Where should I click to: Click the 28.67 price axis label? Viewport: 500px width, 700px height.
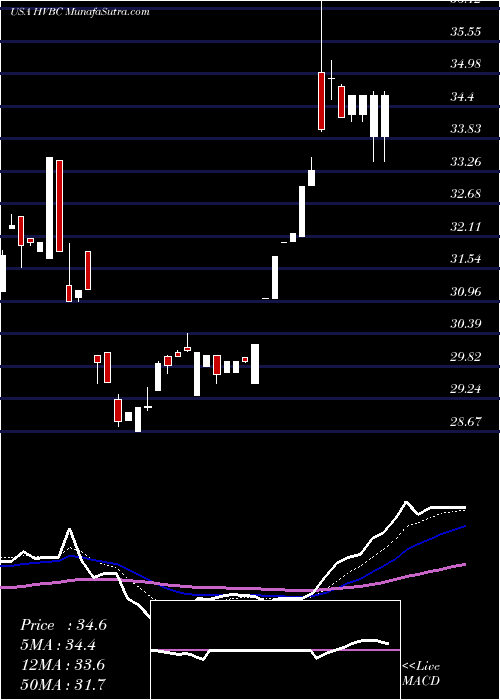pyautogui.click(x=466, y=421)
